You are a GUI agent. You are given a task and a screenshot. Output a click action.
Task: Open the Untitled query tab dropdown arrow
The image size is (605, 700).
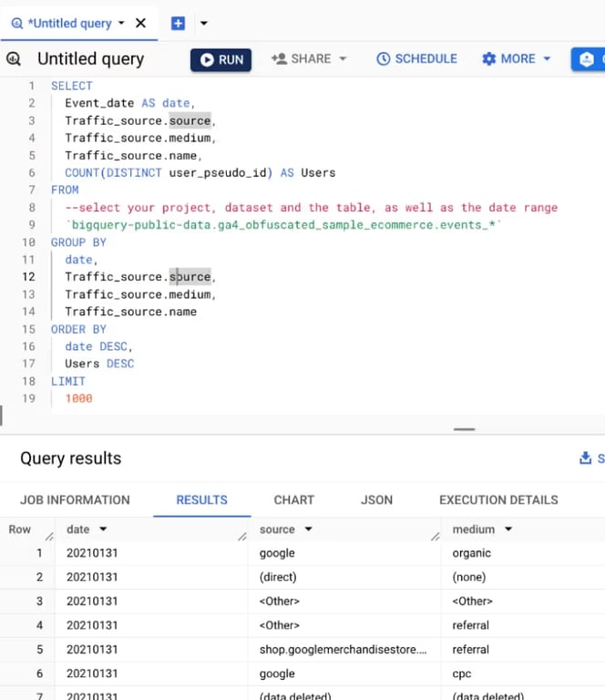coord(121,23)
